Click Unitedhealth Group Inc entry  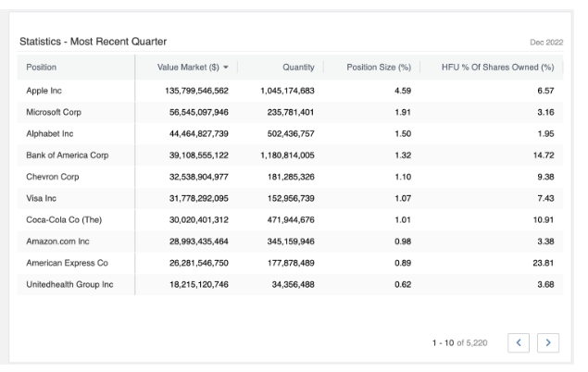click(69, 283)
